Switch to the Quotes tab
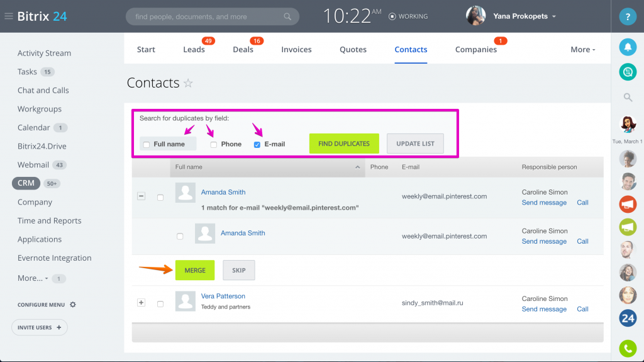Screen dimensions: 644x362 [x=353, y=49]
